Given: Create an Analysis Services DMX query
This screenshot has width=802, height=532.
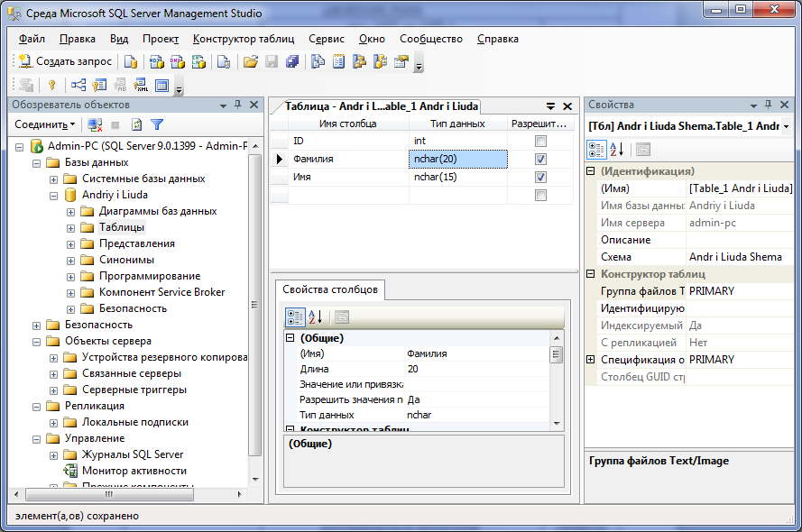Looking at the screenshot, I should [178, 62].
